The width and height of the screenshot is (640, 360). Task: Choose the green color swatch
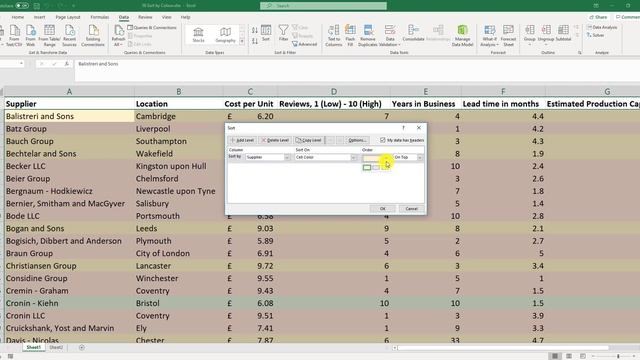(x=367, y=167)
